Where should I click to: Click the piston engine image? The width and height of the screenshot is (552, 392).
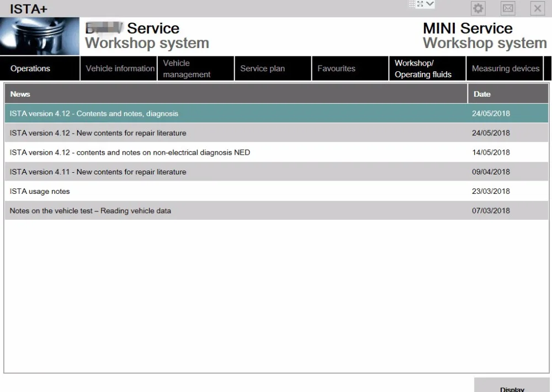[39, 36]
